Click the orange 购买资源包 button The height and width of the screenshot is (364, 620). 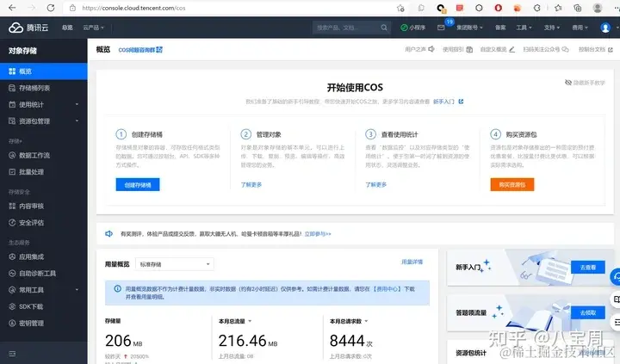point(512,184)
